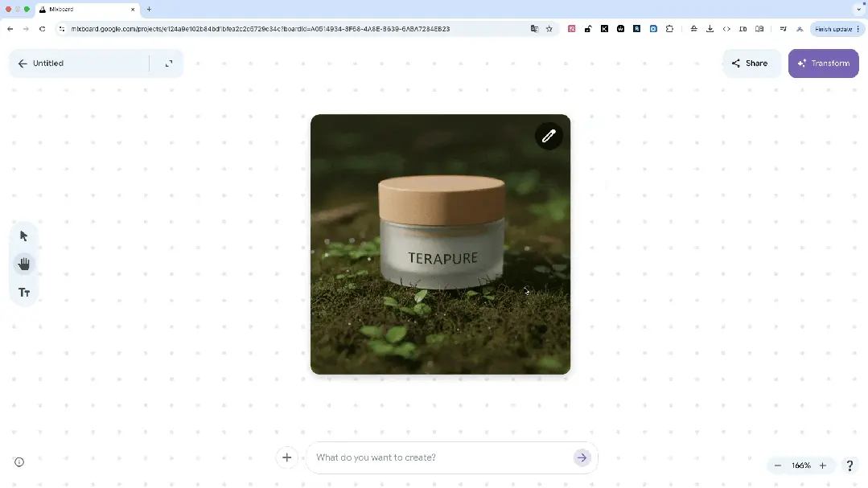
Task: Open the help question mark icon
Action: click(849, 465)
